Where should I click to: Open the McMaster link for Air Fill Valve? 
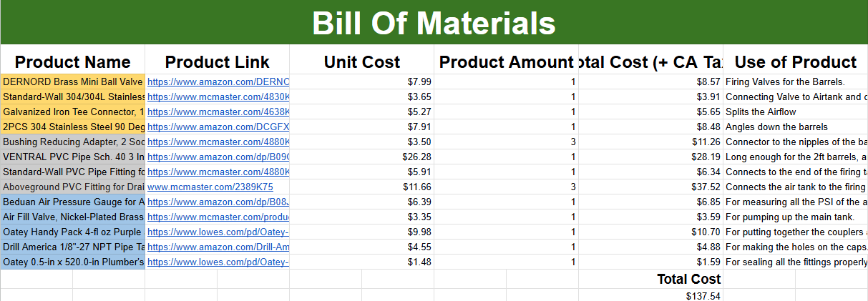click(x=218, y=217)
